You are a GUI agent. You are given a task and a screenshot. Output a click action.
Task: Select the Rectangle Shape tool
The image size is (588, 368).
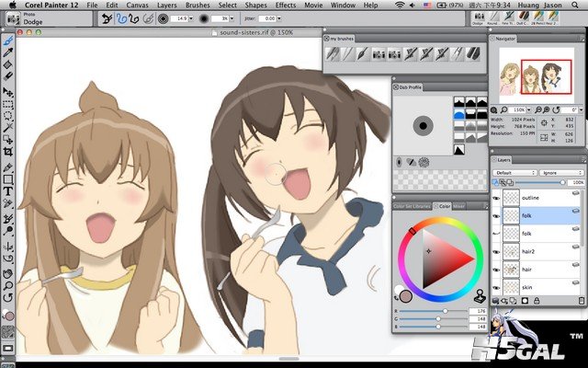8,179
